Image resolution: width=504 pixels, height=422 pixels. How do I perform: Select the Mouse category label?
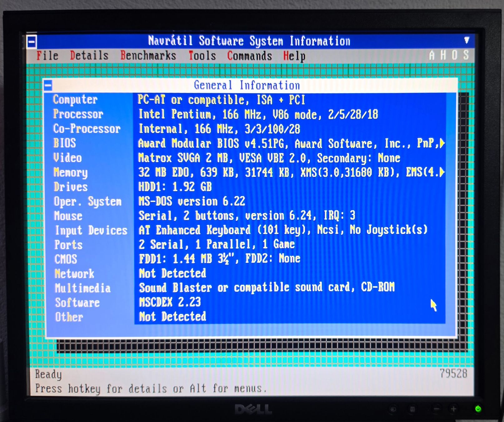point(68,216)
